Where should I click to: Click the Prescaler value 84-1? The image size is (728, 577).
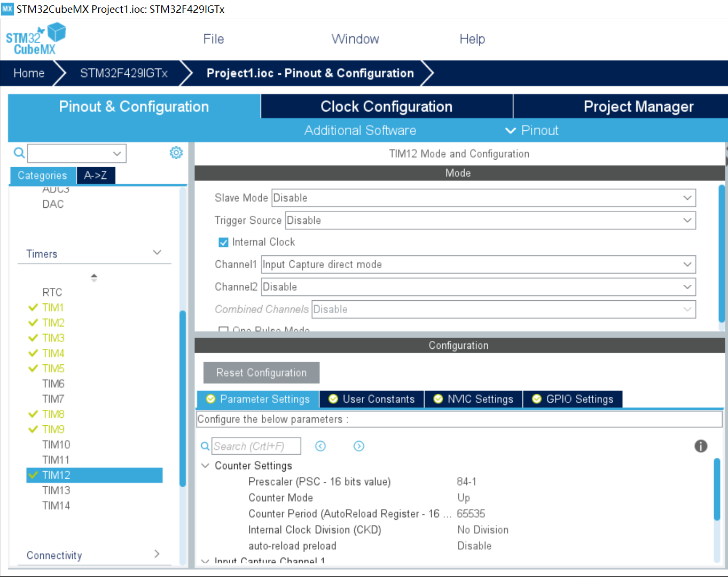pos(467,482)
